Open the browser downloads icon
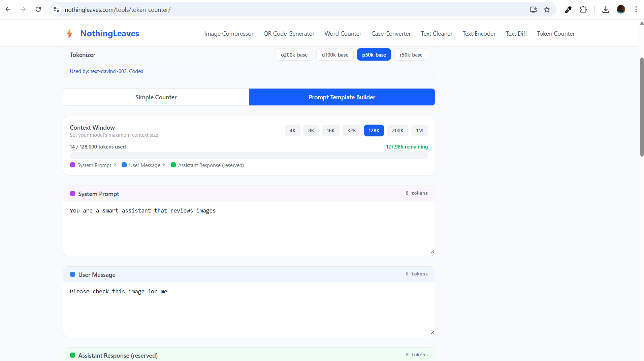 click(605, 9)
